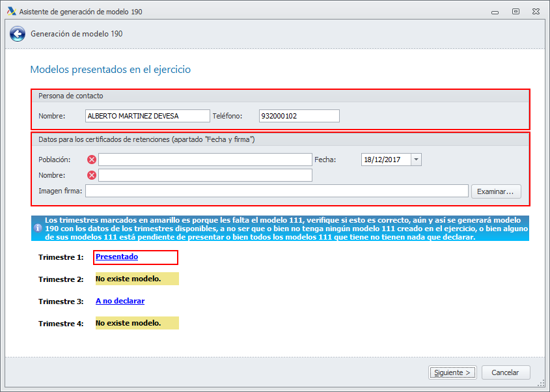Click the blue info icon in the notice banner
Viewport: 550px width, 392px height.
38,228
